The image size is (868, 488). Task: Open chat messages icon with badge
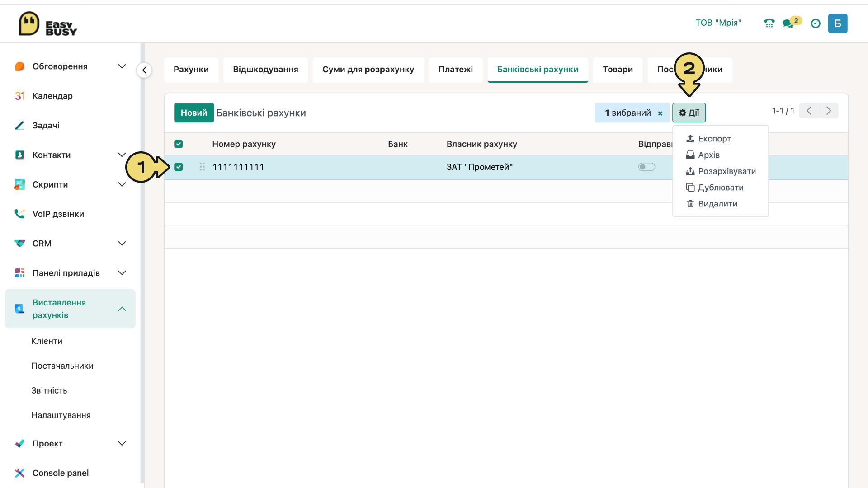click(x=791, y=23)
